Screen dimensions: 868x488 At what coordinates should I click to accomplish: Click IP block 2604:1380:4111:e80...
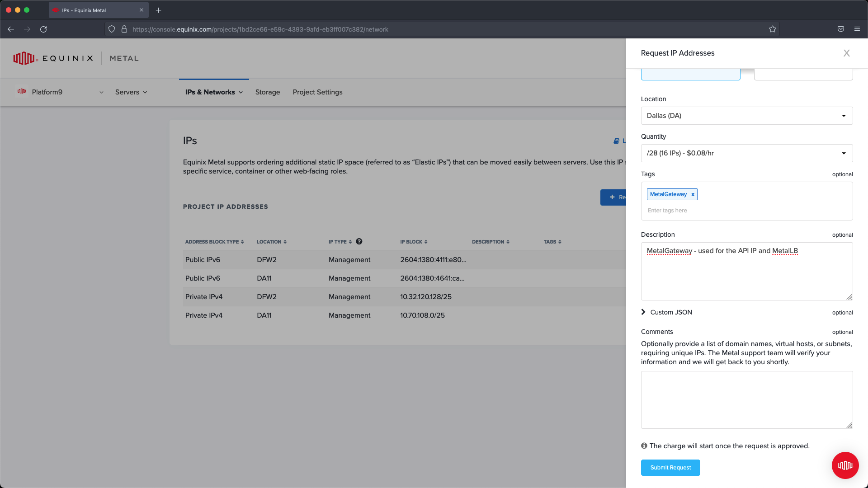tap(433, 260)
